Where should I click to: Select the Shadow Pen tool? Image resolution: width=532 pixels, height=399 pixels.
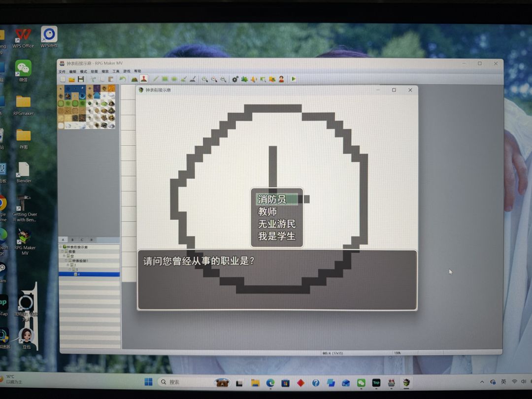pos(193,79)
